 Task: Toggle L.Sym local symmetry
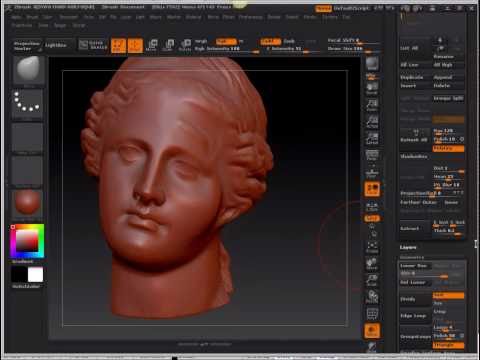[372, 206]
